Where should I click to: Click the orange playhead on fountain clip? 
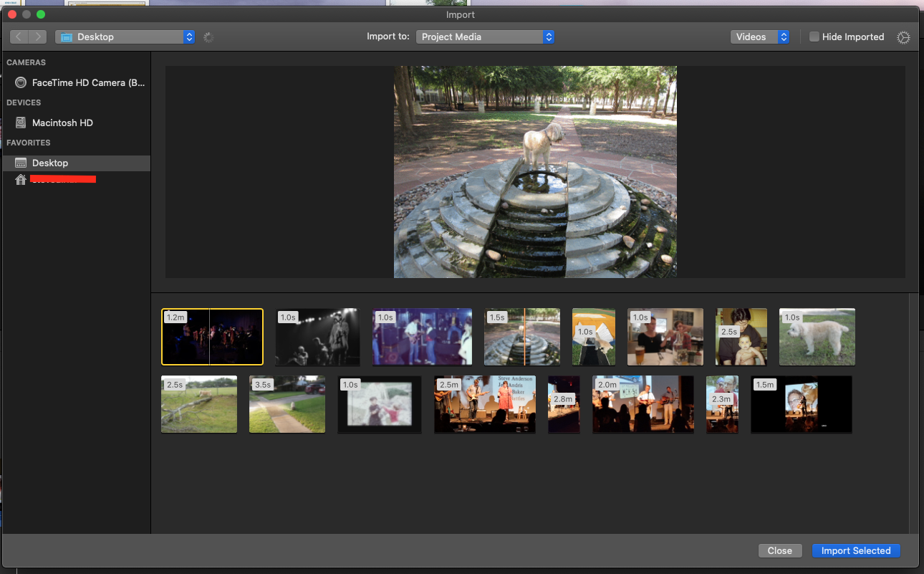point(524,337)
